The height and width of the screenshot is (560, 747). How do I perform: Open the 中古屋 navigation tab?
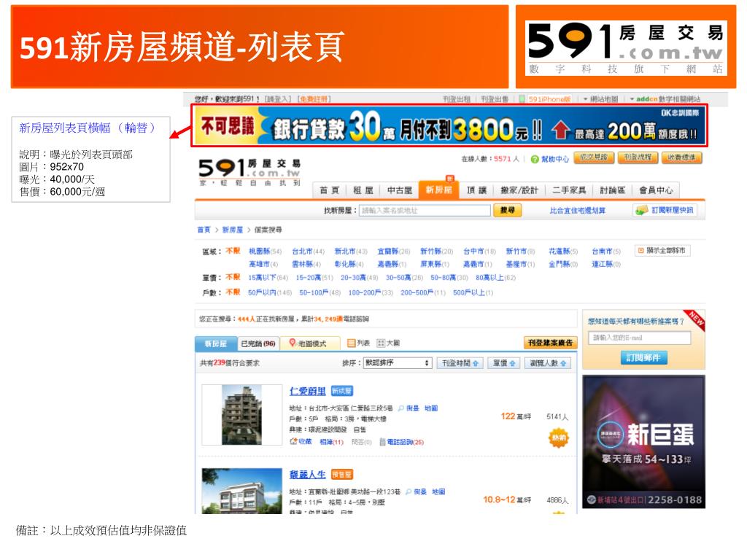click(x=399, y=190)
